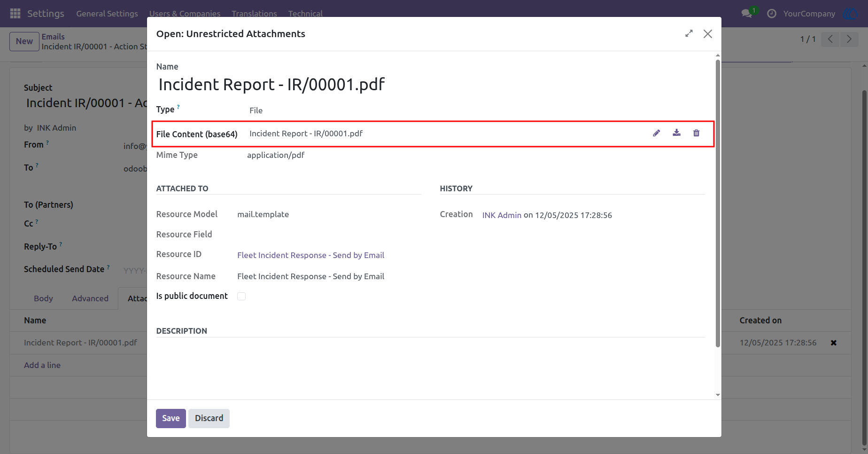Click the Scheduled Send Date help icon
The width and height of the screenshot is (868, 454).
tap(108, 267)
